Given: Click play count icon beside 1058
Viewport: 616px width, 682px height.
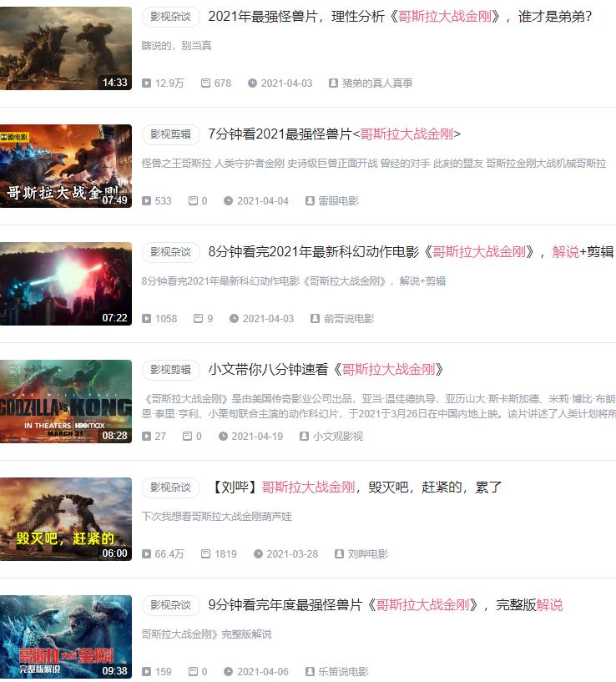Looking at the screenshot, I should pos(146,319).
